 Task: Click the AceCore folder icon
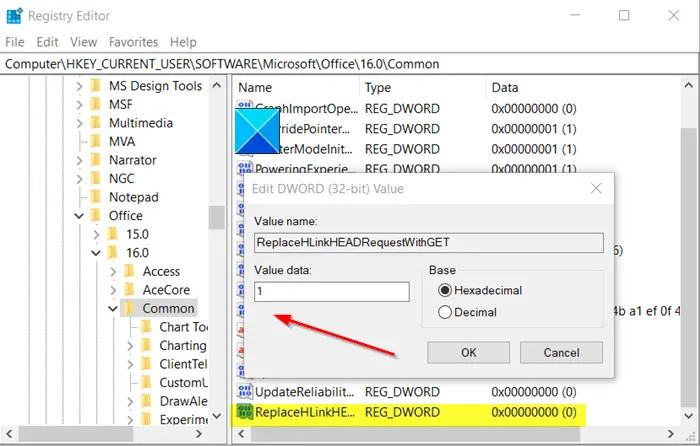[x=129, y=290]
